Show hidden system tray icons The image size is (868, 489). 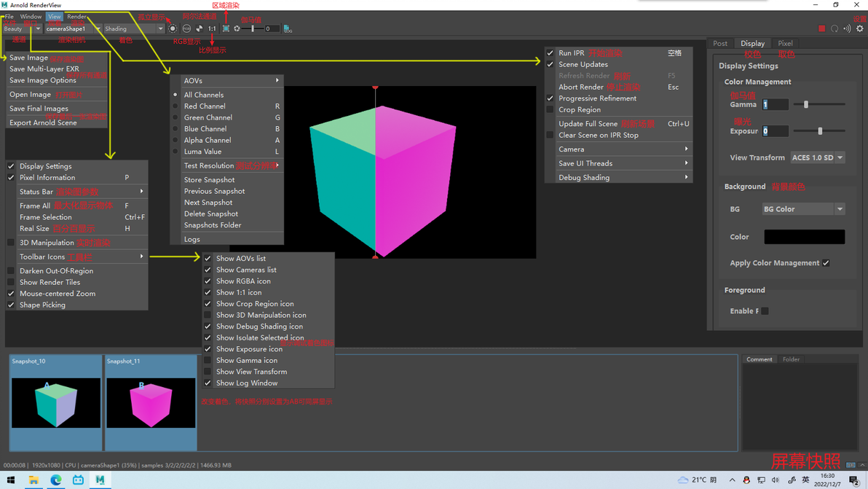732,480
